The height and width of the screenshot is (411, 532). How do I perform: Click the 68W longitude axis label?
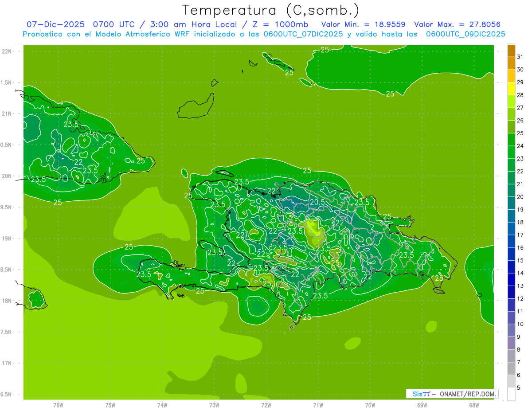pos(473,405)
